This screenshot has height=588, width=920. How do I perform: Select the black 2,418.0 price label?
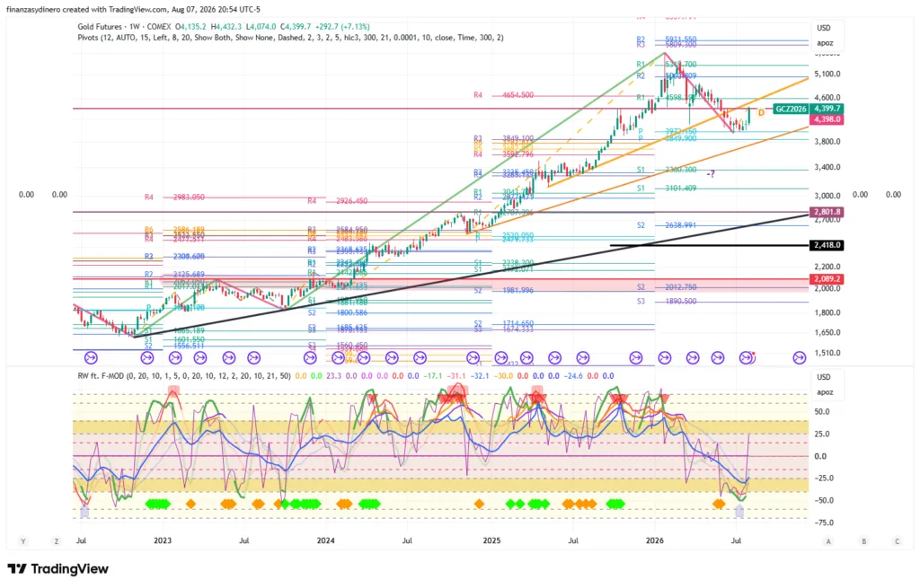pos(827,245)
